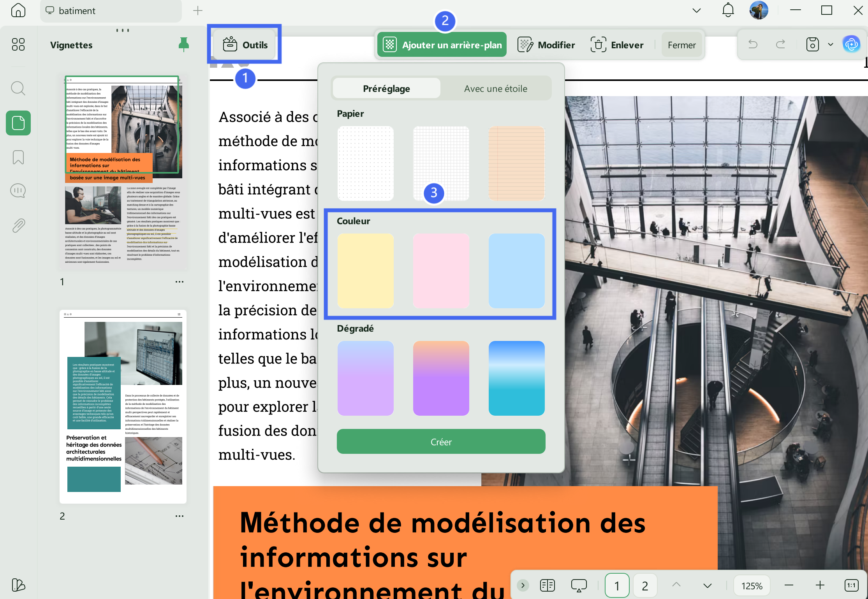The image size is (868, 599).
Task: Jump to page 1 in bottom bar
Action: pos(617,585)
